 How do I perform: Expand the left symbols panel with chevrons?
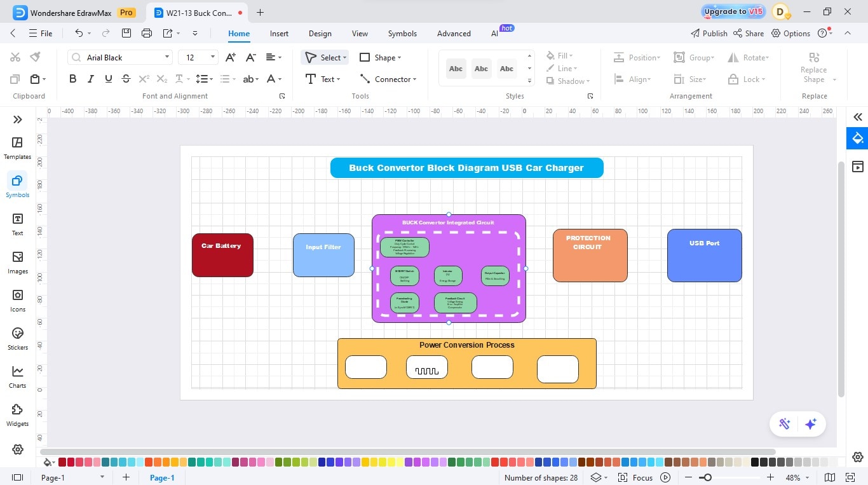(x=17, y=120)
